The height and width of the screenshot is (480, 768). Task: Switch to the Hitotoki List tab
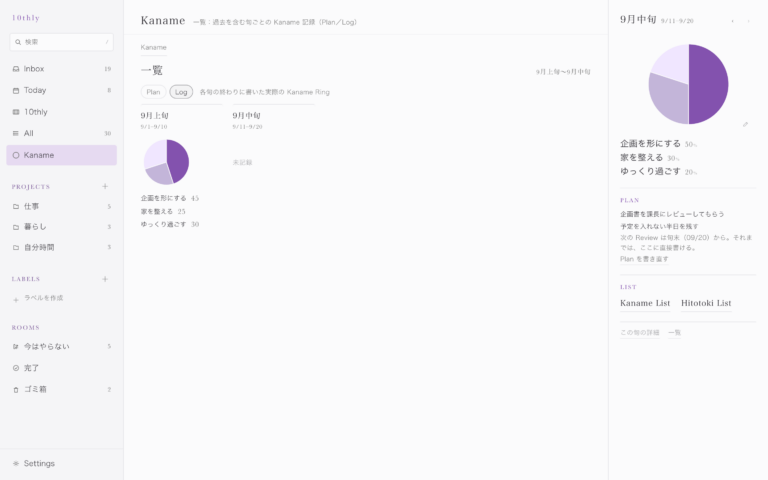point(706,303)
